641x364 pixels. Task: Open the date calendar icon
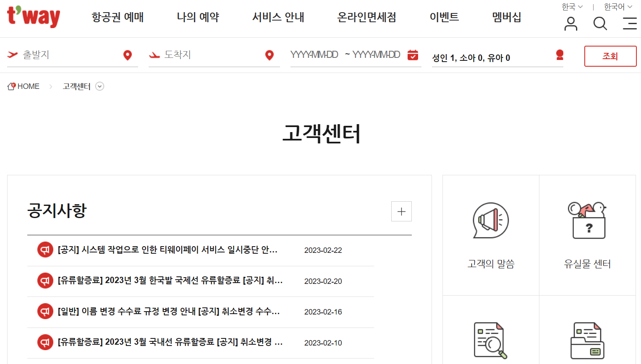coord(413,55)
